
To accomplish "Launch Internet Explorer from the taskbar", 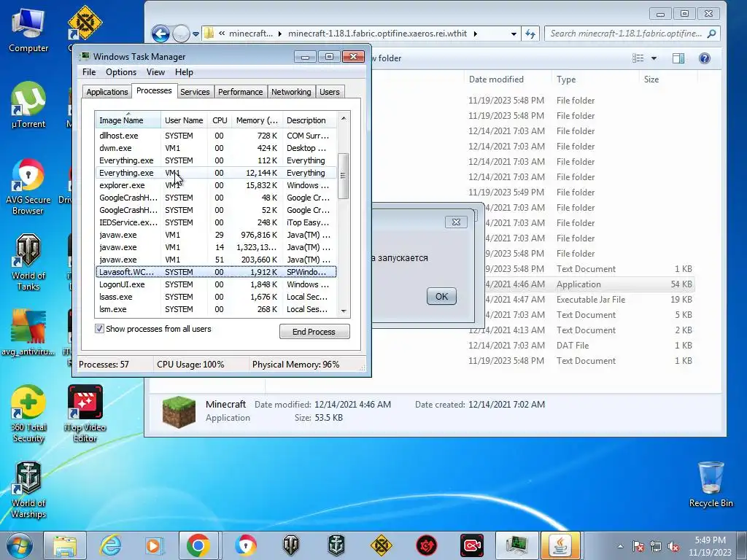I will pos(111,545).
